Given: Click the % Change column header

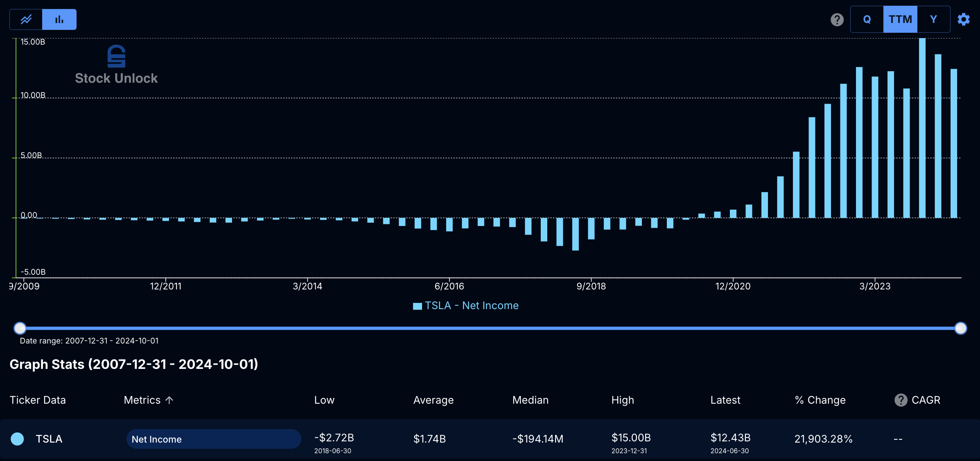Looking at the screenshot, I should (820, 400).
